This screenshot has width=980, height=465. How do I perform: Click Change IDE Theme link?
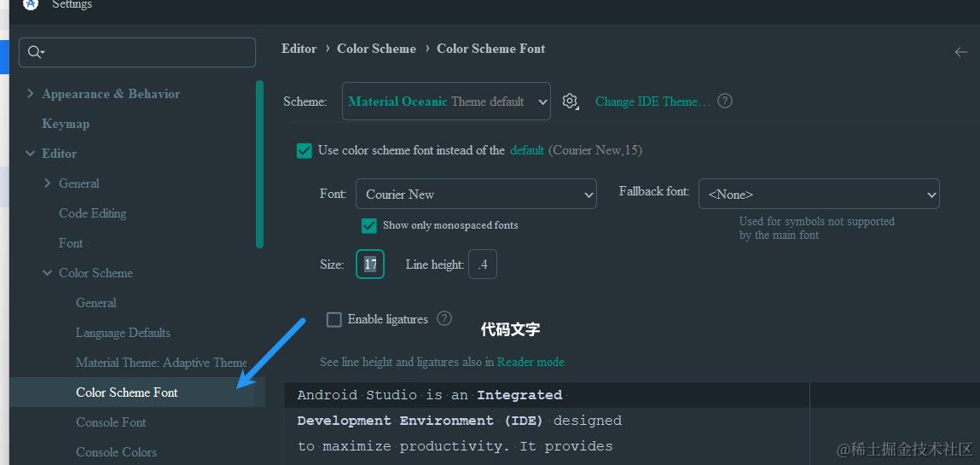pos(652,102)
